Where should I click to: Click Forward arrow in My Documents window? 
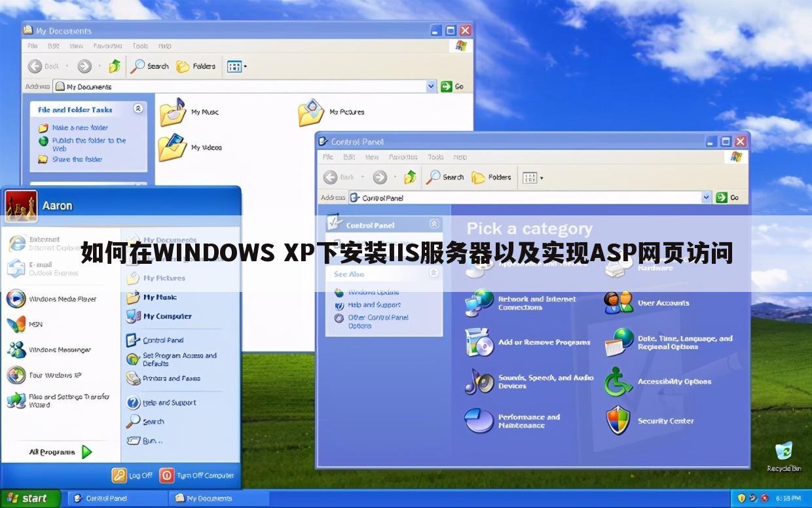point(84,66)
